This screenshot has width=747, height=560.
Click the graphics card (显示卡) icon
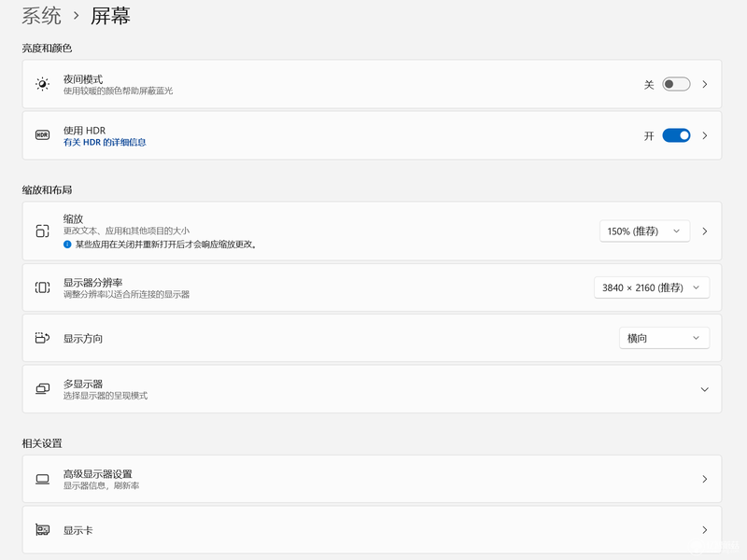point(42,530)
